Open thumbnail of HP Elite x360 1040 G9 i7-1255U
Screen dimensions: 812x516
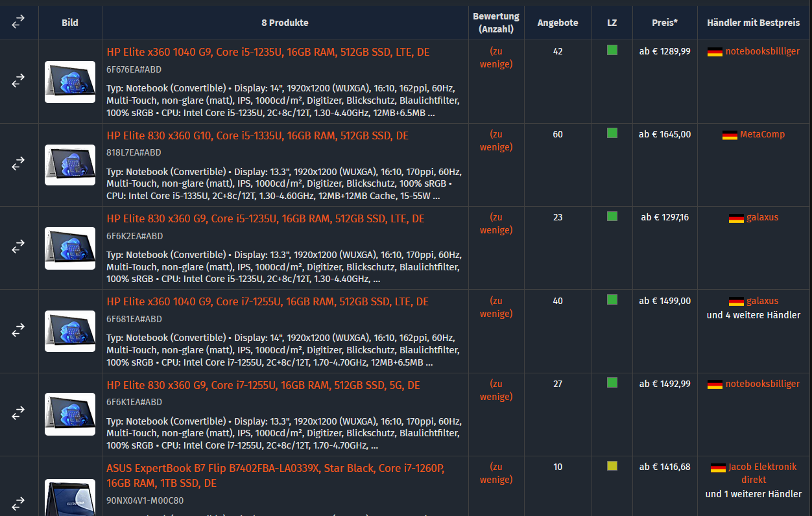[x=70, y=331]
